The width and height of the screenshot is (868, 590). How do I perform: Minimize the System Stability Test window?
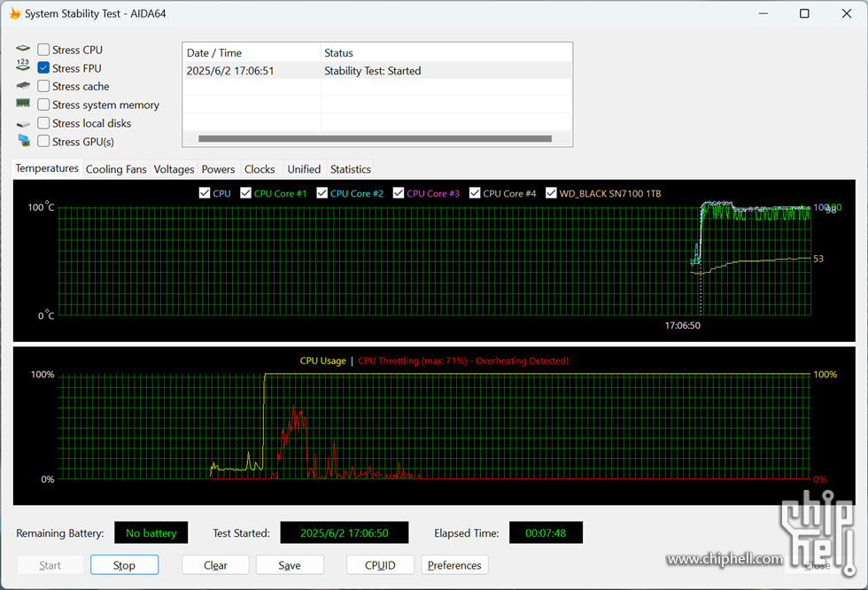click(763, 13)
